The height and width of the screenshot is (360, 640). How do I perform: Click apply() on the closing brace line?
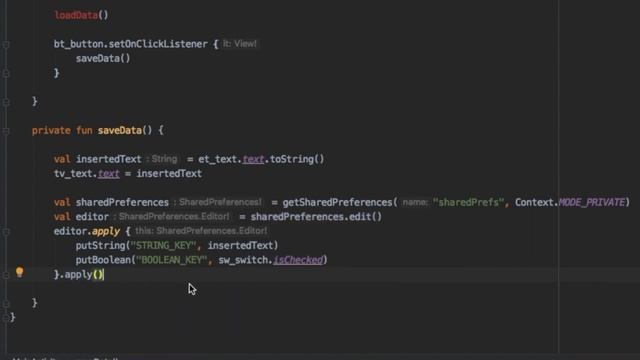coord(84,275)
